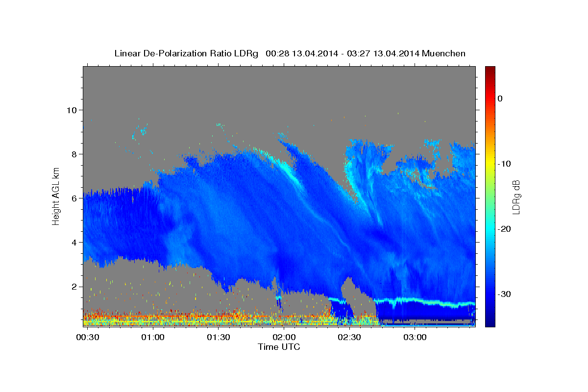Viewport: 588px width, 392px height.
Task: Click the height tick label 10
Action: pos(71,110)
